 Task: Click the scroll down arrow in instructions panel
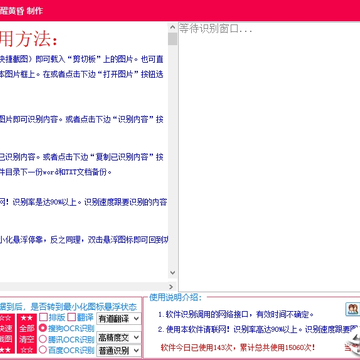coord(172,273)
